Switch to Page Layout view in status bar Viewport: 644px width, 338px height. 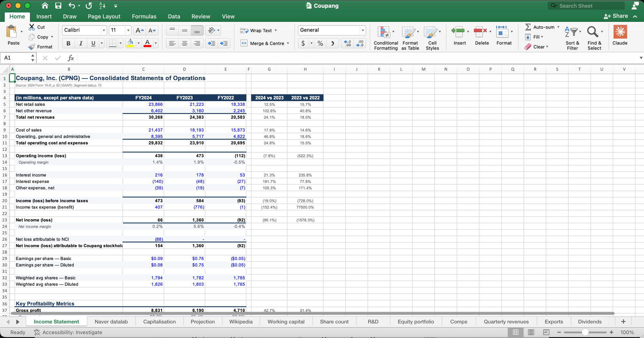click(531, 332)
